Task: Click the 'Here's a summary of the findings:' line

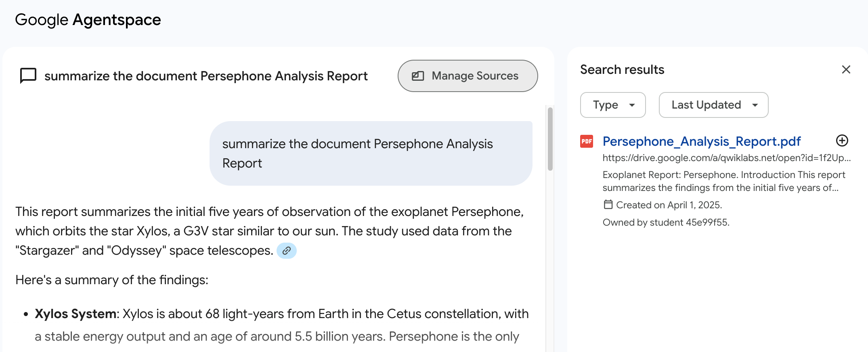Action: click(112, 280)
